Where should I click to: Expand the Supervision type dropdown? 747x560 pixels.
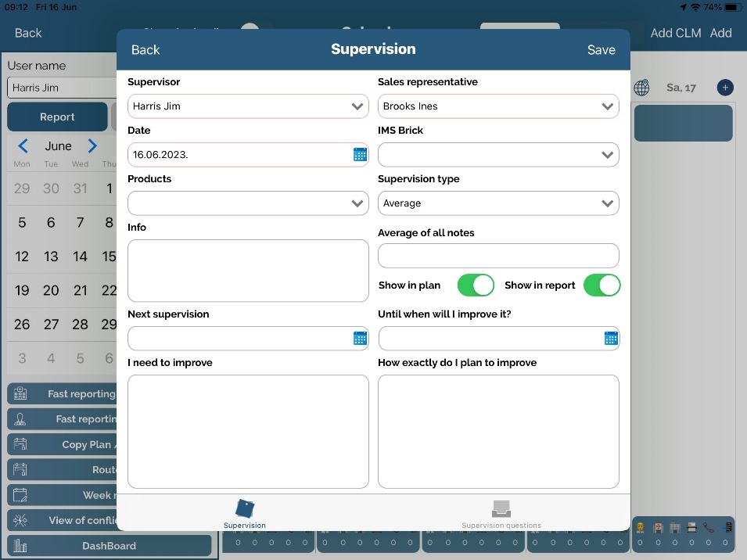498,203
